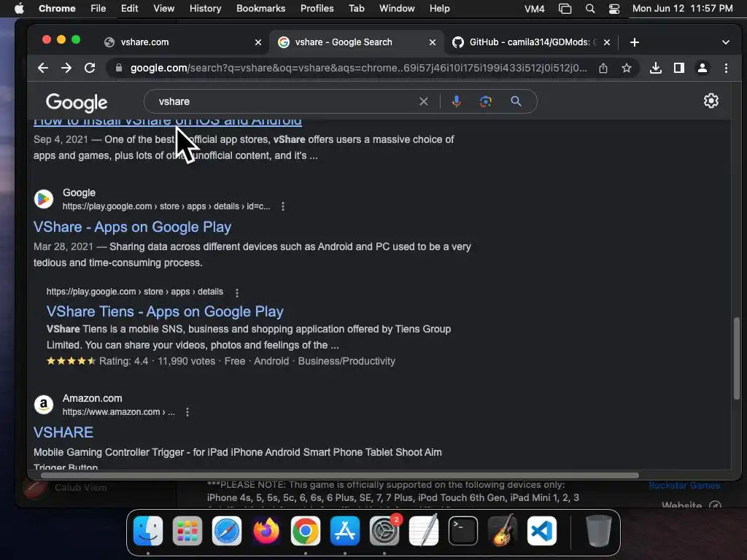Open the Chrome menu in menu bar
Image resolution: width=747 pixels, height=560 pixels.
click(x=57, y=9)
